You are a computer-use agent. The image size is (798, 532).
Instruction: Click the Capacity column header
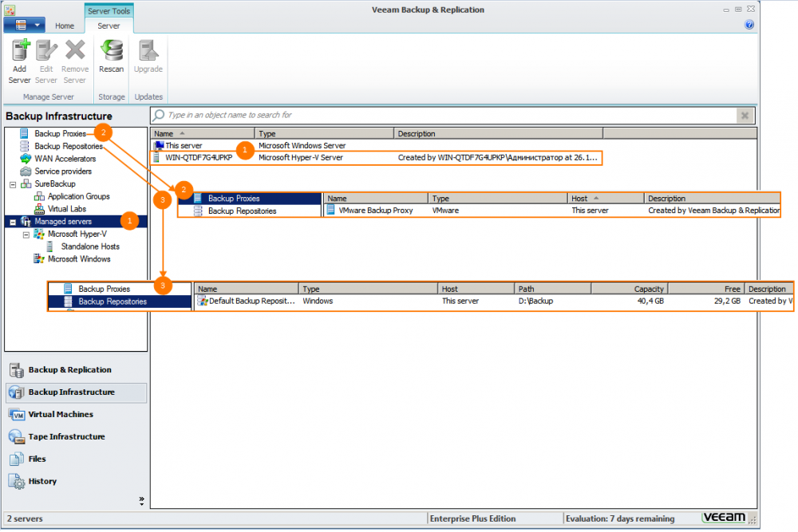pyautogui.click(x=629, y=289)
